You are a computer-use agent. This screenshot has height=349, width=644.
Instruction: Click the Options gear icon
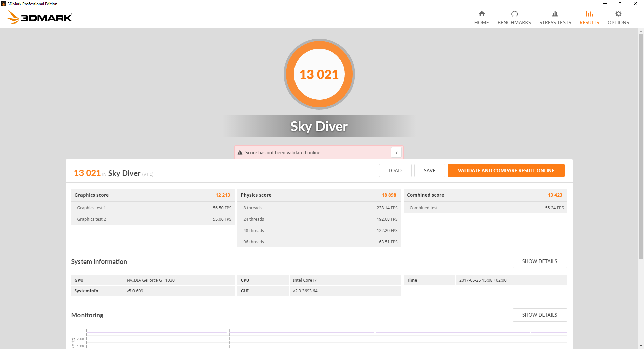tap(619, 14)
